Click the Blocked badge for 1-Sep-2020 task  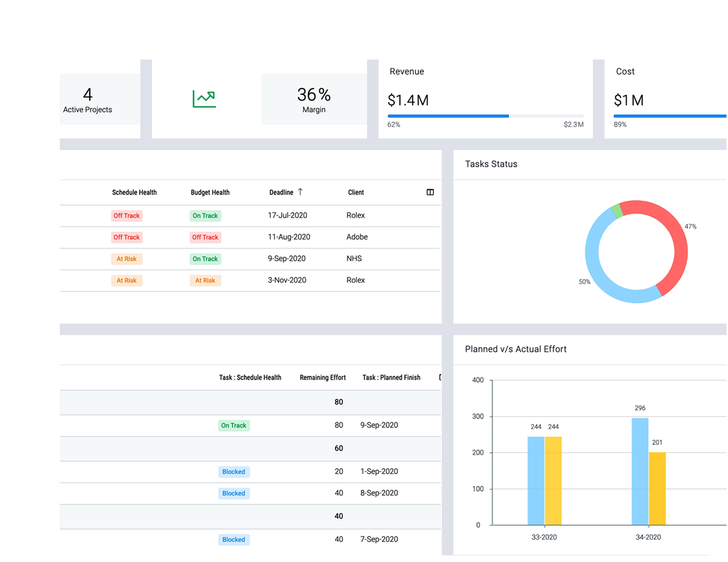coord(234,472)
